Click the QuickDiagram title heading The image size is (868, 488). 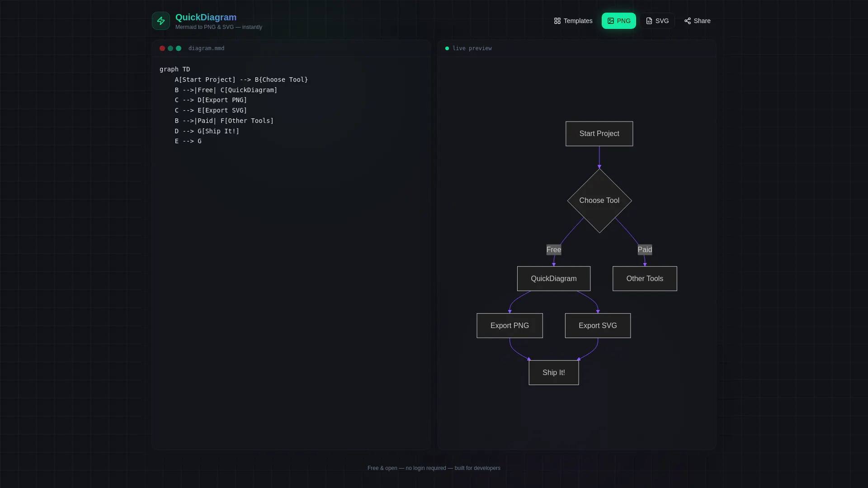click(206, 17)
